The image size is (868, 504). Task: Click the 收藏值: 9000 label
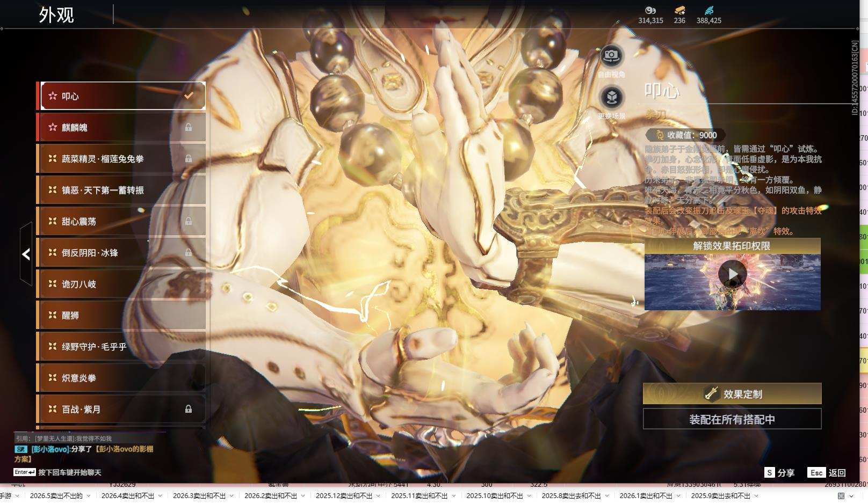[692, 135]
